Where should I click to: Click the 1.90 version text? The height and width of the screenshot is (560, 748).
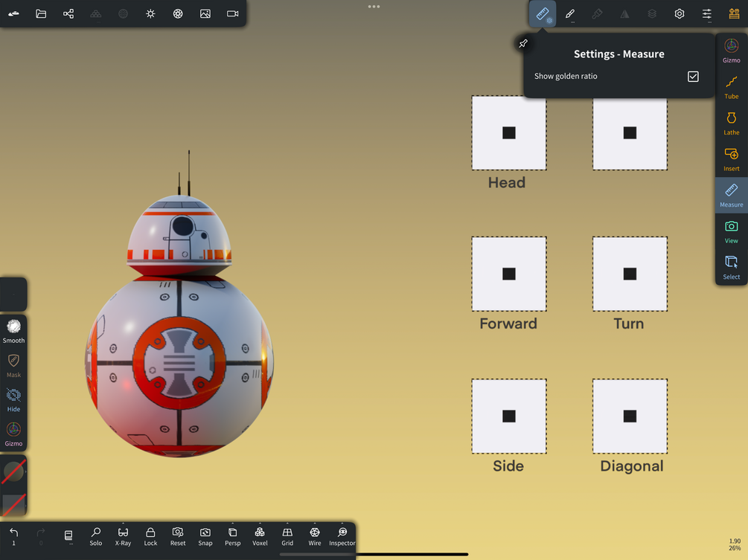(x=735, y=541)
